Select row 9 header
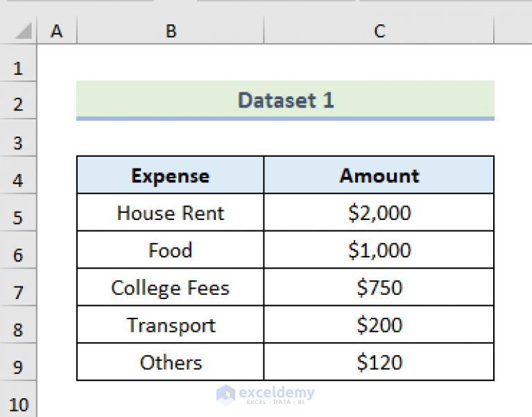Screen dimensions: 532x417 pyautogui.click(x=18, y=361)
